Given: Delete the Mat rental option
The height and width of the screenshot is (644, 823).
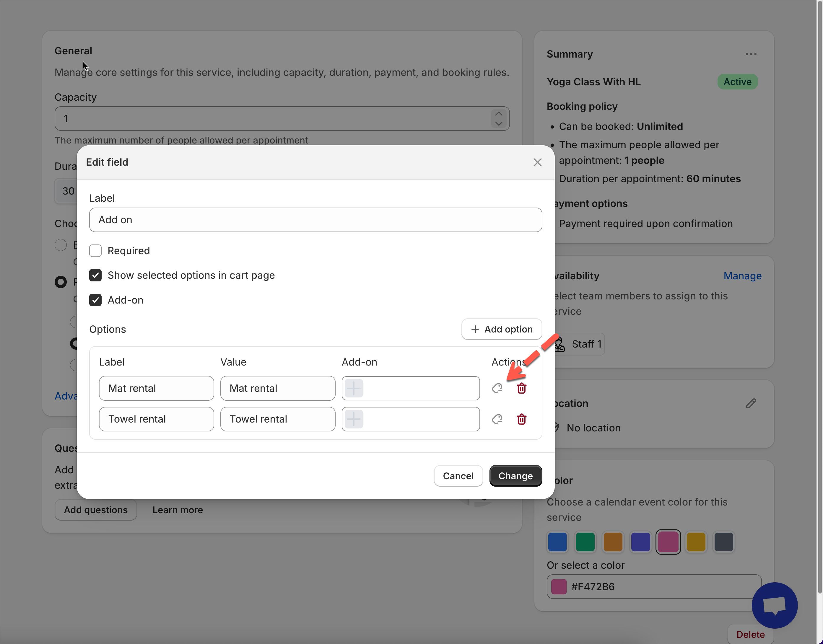Looking at the screenshot, I should click(x=521, y=388).
